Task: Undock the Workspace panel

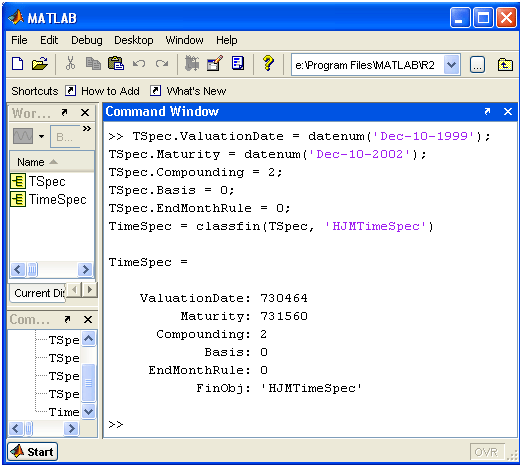Action: coord(64,112)
